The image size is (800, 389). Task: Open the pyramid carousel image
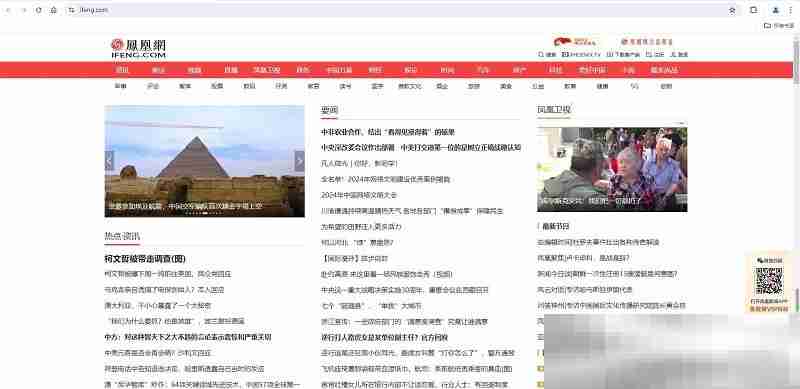[205, 161]
